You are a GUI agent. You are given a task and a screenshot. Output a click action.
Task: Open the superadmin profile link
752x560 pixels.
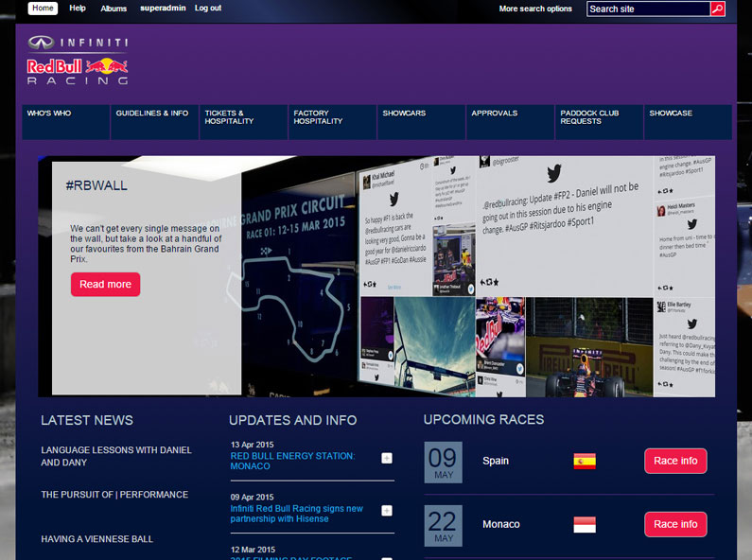tap(163, 9)
